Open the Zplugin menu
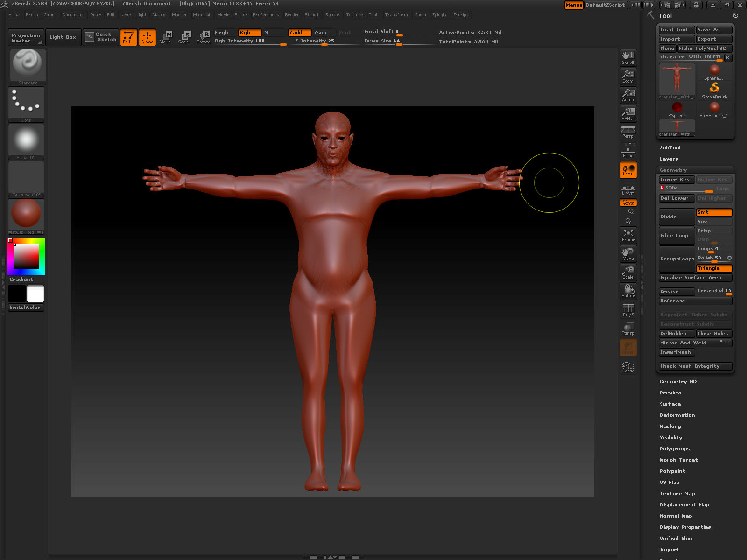 point(439,15)
